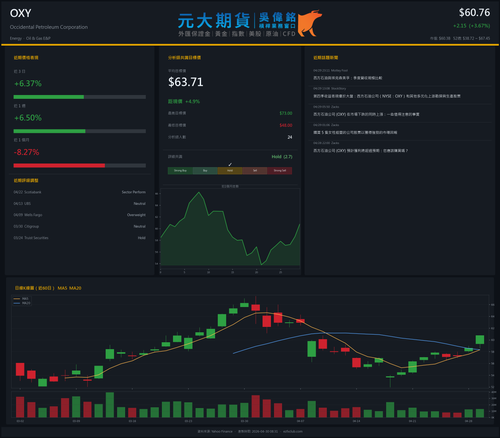Click Occidental Petroleum Corporation company name
The height and width of the screenshot is (438, 500).
click(x=49, y=27)
